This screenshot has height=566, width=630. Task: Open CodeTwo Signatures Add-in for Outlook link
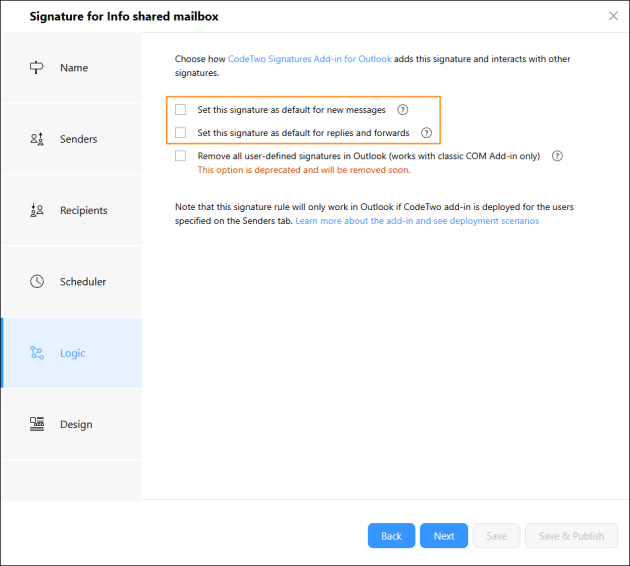pyautogui.click(x=309, y=59)
